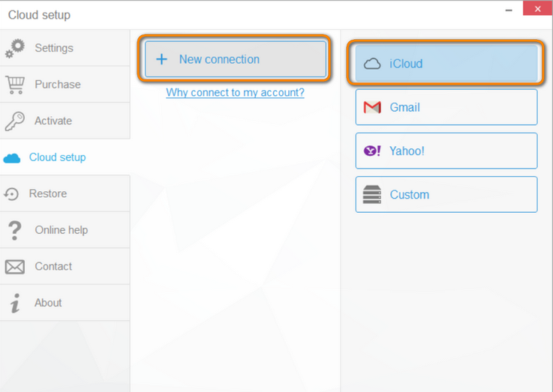Click the Settings gears icon
553x392 pixels.
pos(15,48)
